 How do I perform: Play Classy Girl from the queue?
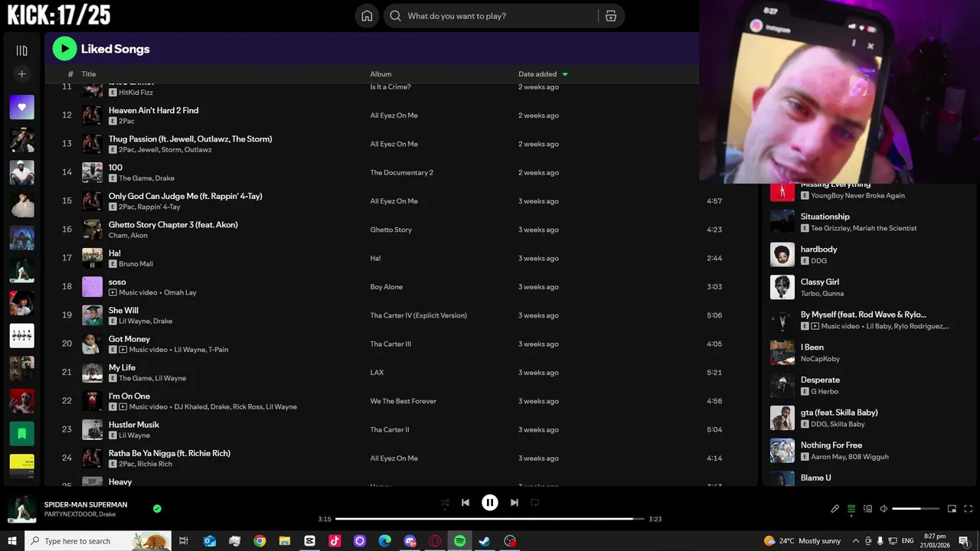pyautogui.click(x=782, y=287)
